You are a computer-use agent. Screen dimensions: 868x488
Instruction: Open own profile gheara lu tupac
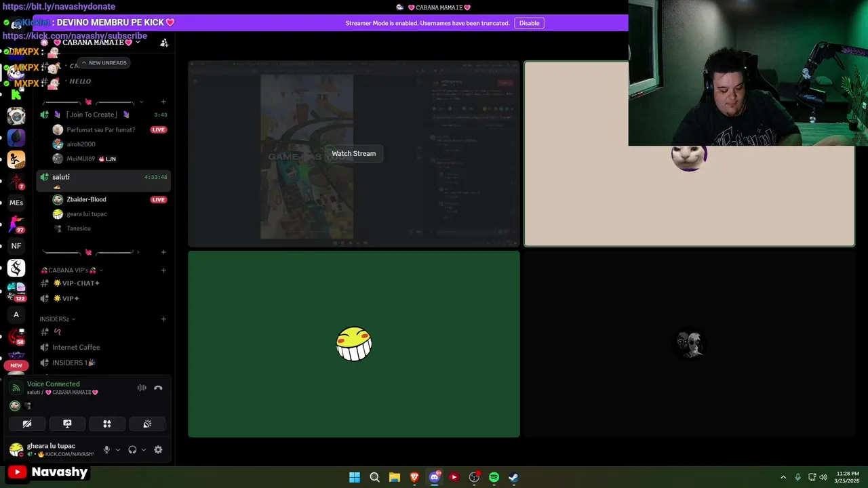pos(51,449)
